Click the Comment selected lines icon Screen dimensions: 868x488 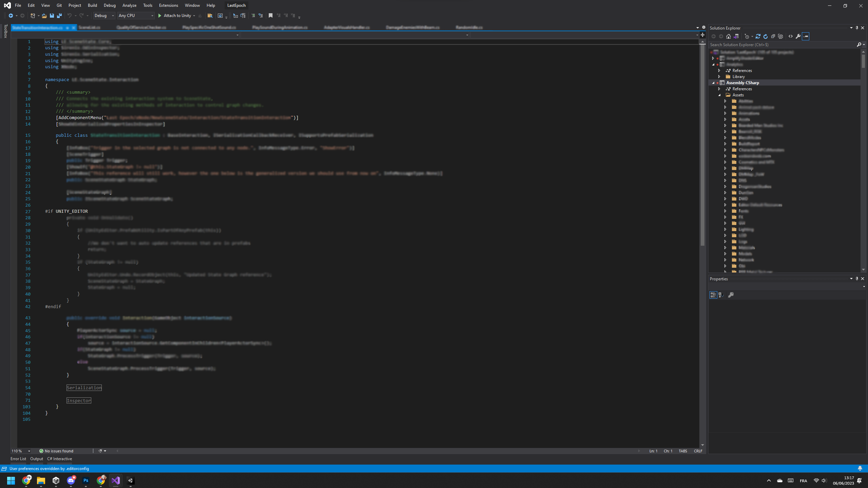[x=253, y=16]
